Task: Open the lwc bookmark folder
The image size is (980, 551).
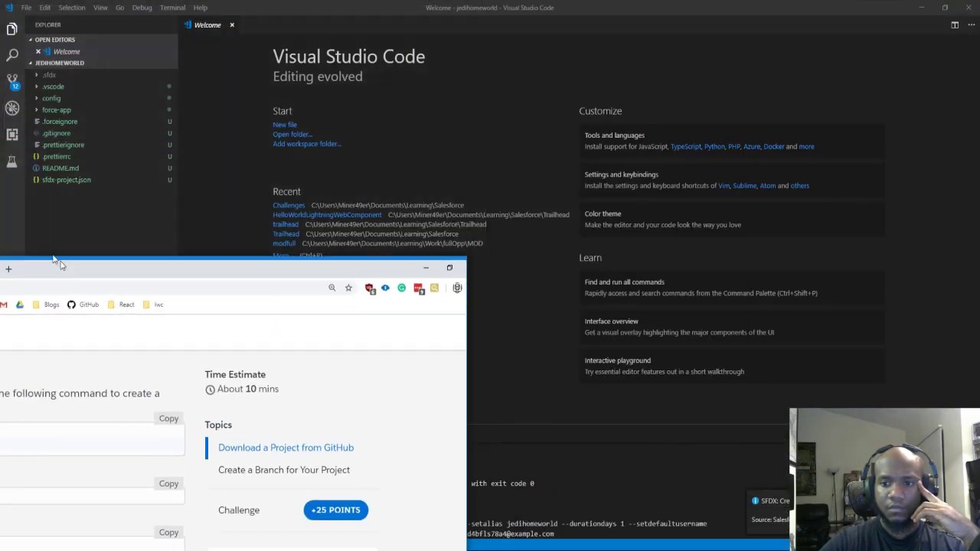Action: [153, 305]
